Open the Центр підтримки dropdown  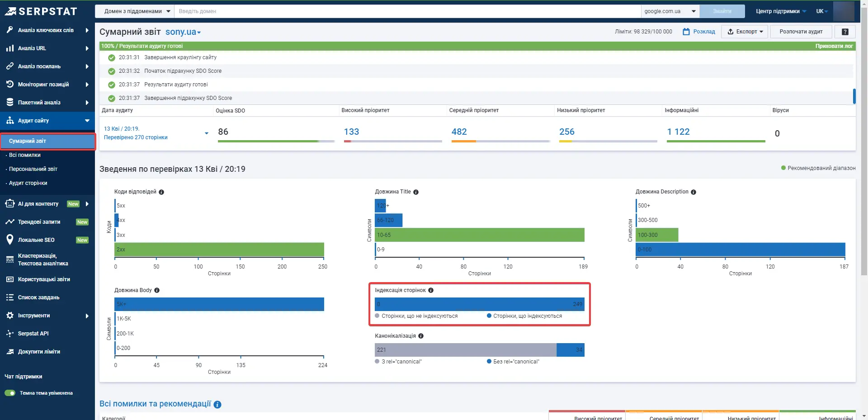click(x=781, y=11)
